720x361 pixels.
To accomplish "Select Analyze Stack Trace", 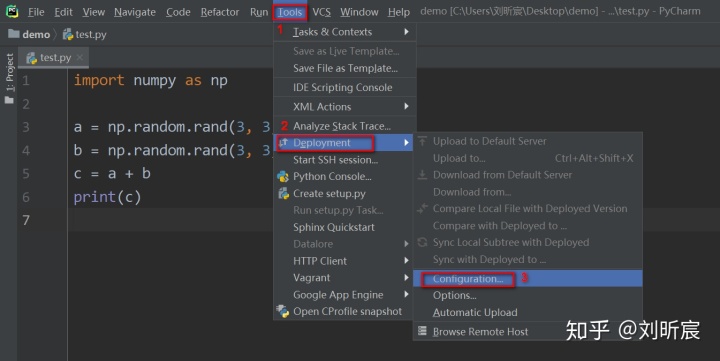I will tap(345, 126).
